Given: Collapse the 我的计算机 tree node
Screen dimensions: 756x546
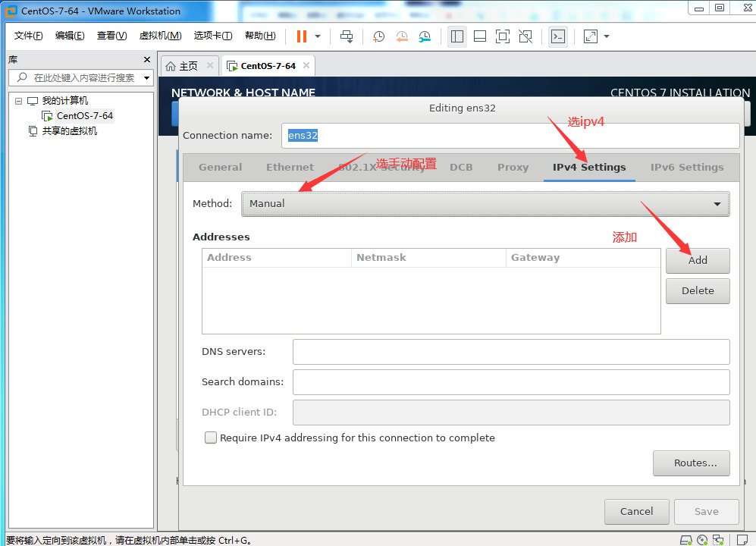Looking at the screenshot, I should (x=18, y=102).
